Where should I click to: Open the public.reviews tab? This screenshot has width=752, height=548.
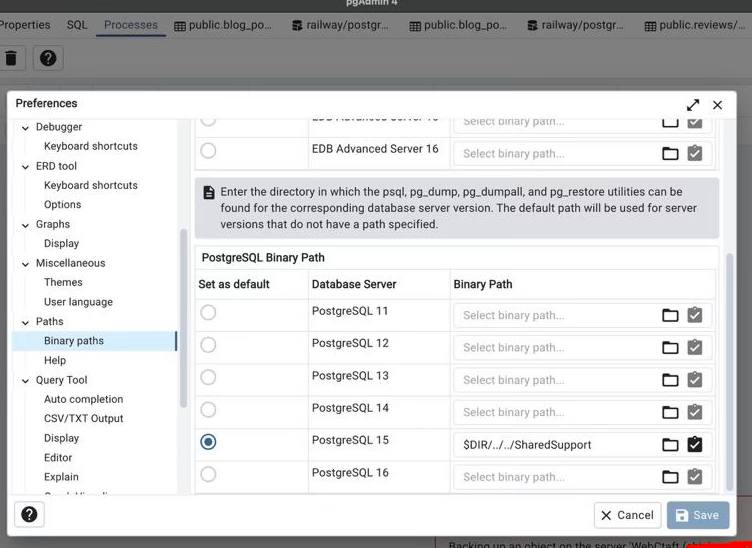[697, 25]
